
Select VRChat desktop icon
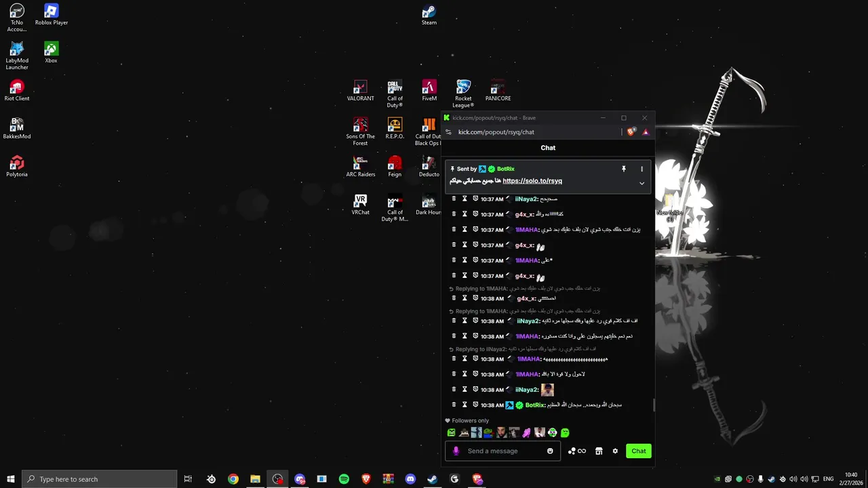click(360, 205)
